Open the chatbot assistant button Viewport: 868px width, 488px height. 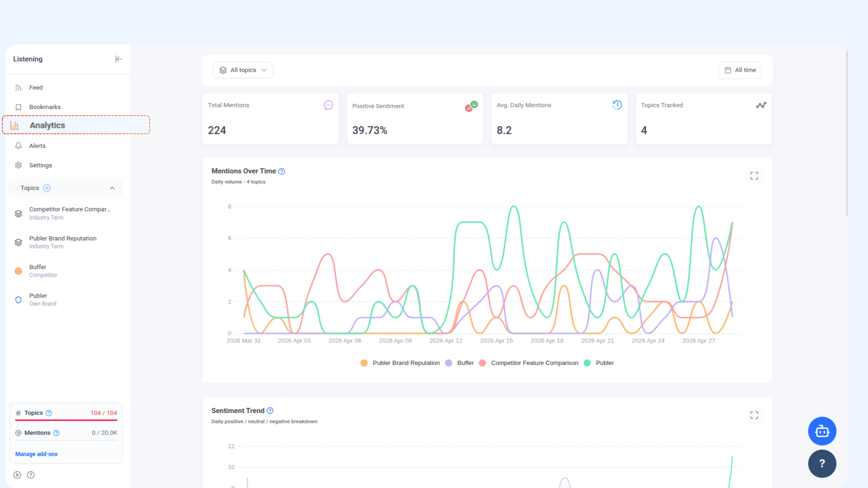click(822, 431)
